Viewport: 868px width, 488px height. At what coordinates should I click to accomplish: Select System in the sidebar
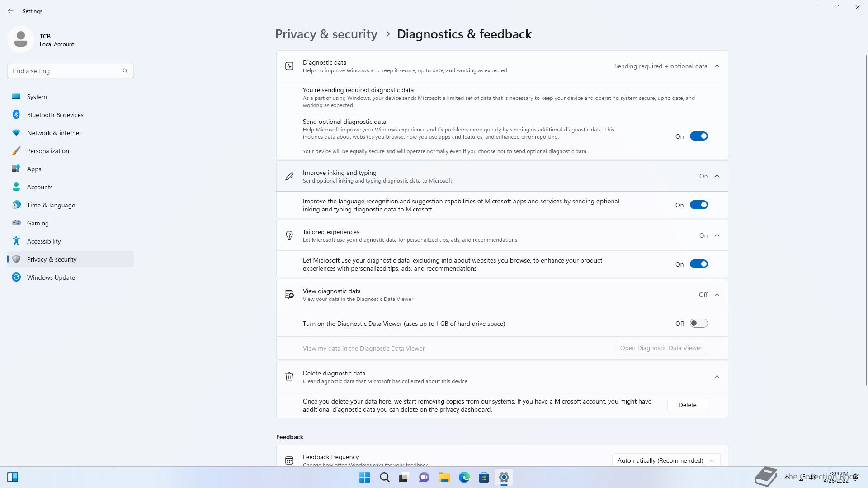(x=71, y=97)
